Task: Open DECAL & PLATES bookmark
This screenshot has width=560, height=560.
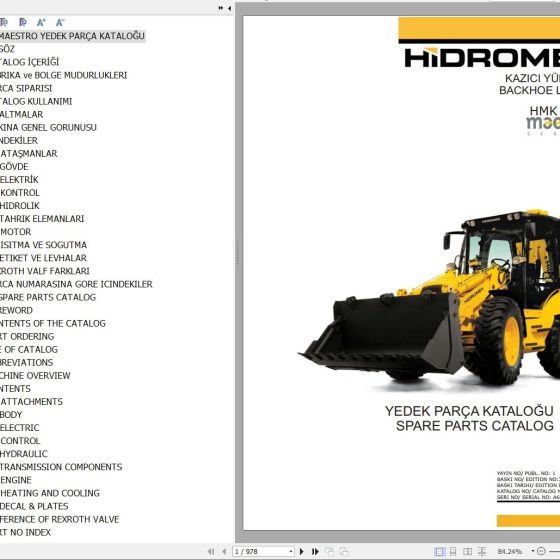Action: click(34, 506)
